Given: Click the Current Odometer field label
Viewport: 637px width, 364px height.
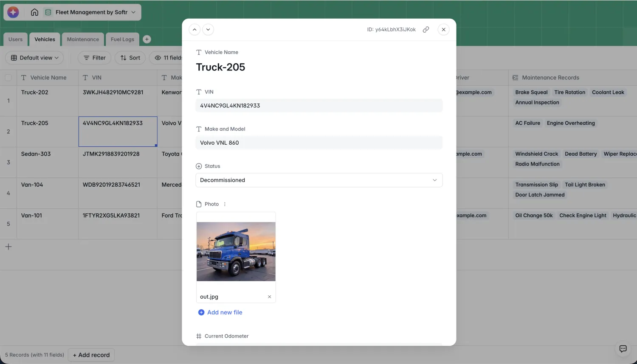Looking at the screenshot, I should coord(226,336).
